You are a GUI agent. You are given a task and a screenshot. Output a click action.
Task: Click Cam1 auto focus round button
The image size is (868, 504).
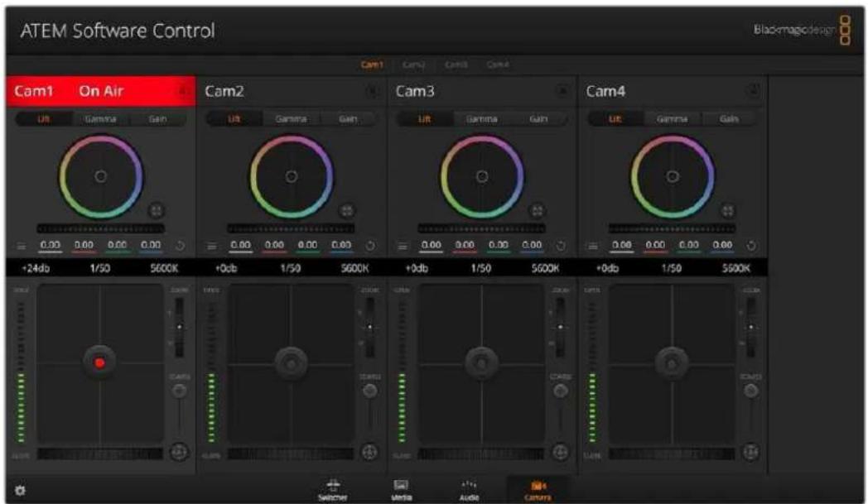[x=178, y=452]
